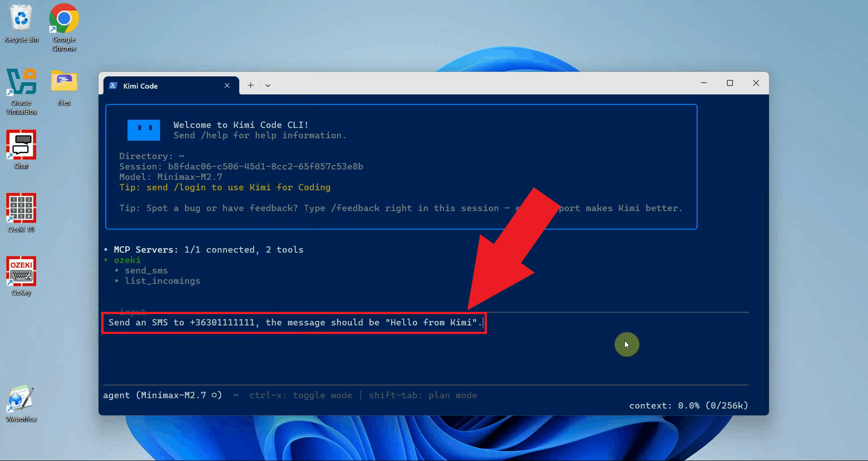Click the PowerShell icon in the Kimi Code tab

pos(113,86)
